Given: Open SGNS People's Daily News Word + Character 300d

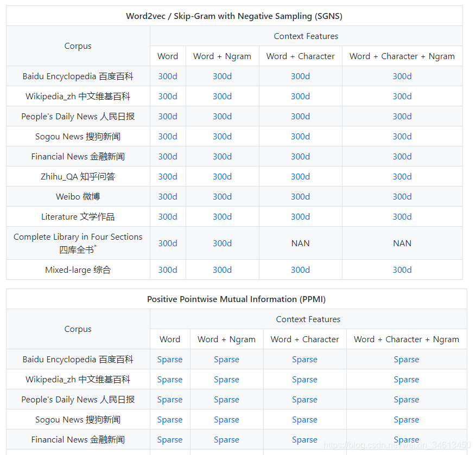Looking at the screenshot, I should 301,116.
